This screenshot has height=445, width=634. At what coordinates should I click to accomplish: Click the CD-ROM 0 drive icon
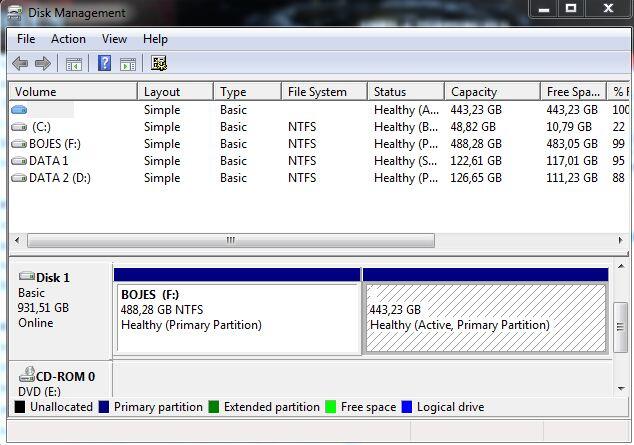(27, 376)
